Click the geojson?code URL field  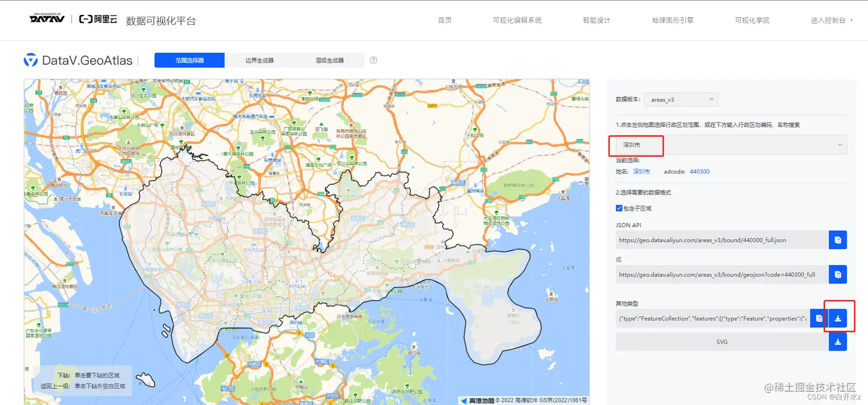(722, 275)
